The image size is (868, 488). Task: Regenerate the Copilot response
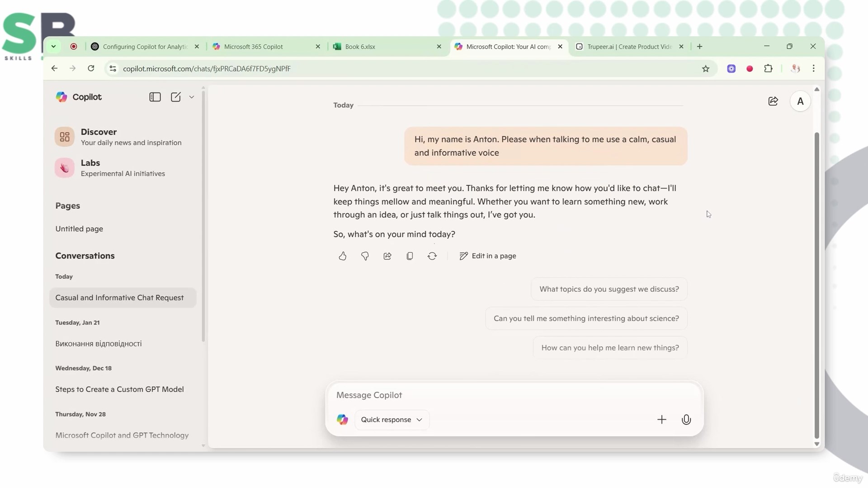tap(432, 256)
